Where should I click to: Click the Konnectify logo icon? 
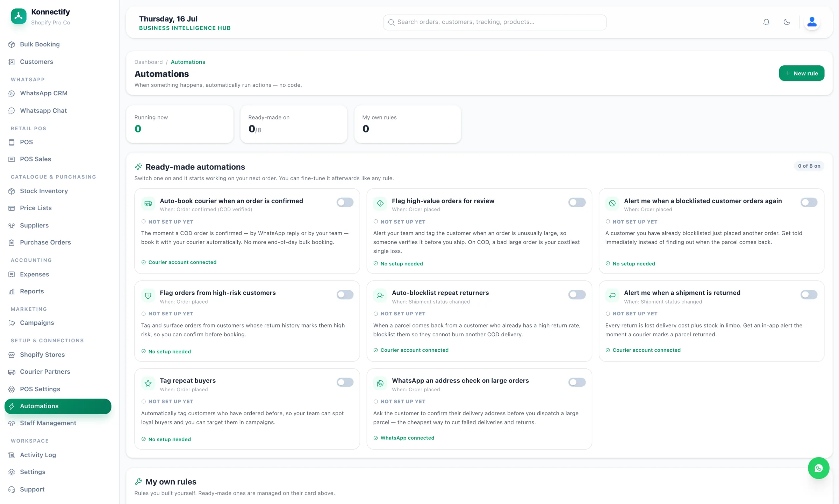19,16
